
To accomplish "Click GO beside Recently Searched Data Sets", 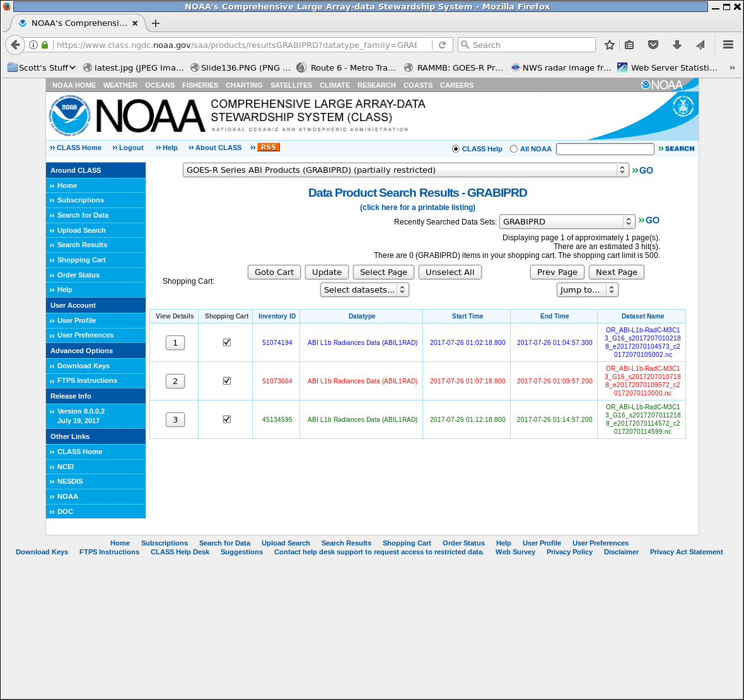I will point(649,220).
